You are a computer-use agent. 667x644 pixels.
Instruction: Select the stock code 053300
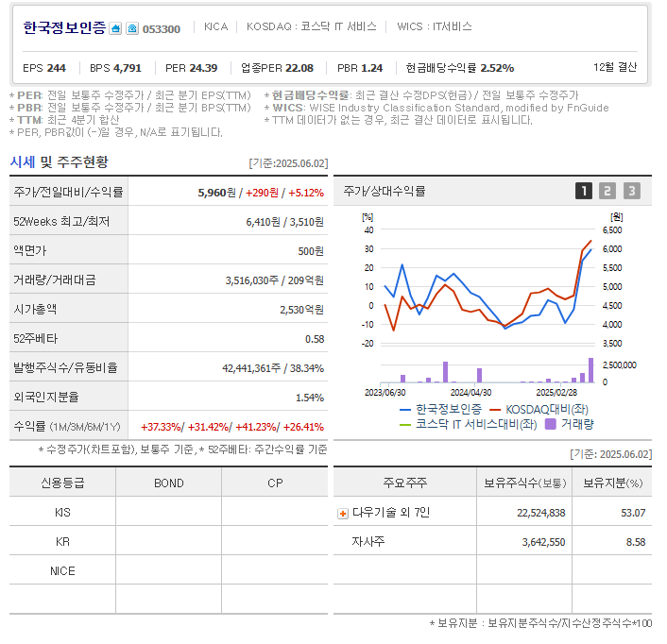[162, 29]
